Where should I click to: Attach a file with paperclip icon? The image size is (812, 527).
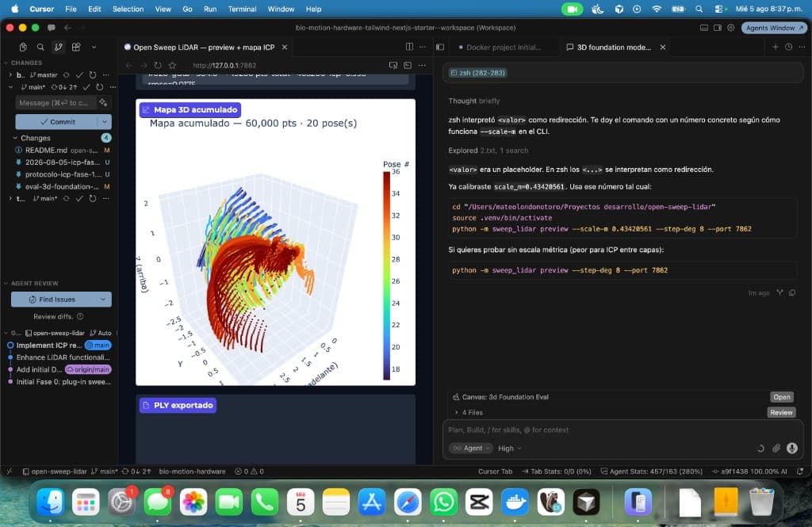click(x=776, y=449)
